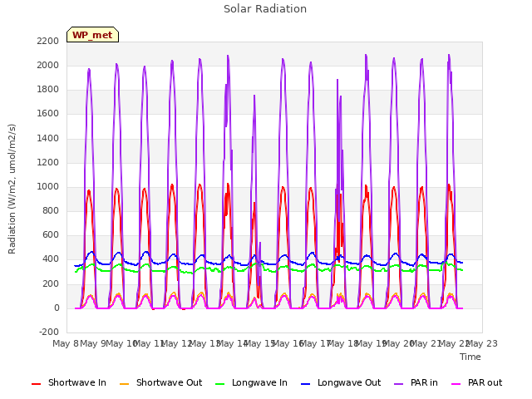The image size is (532, 399).
Task: Click the Solar Radiation chart title
Action: point(265,9)
